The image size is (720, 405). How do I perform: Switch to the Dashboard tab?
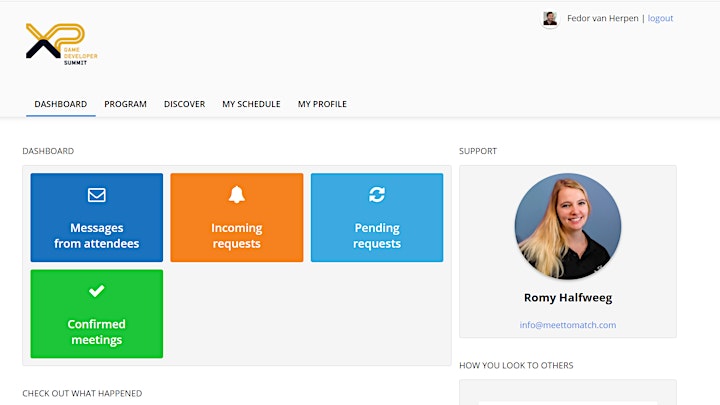click(61, 104)
